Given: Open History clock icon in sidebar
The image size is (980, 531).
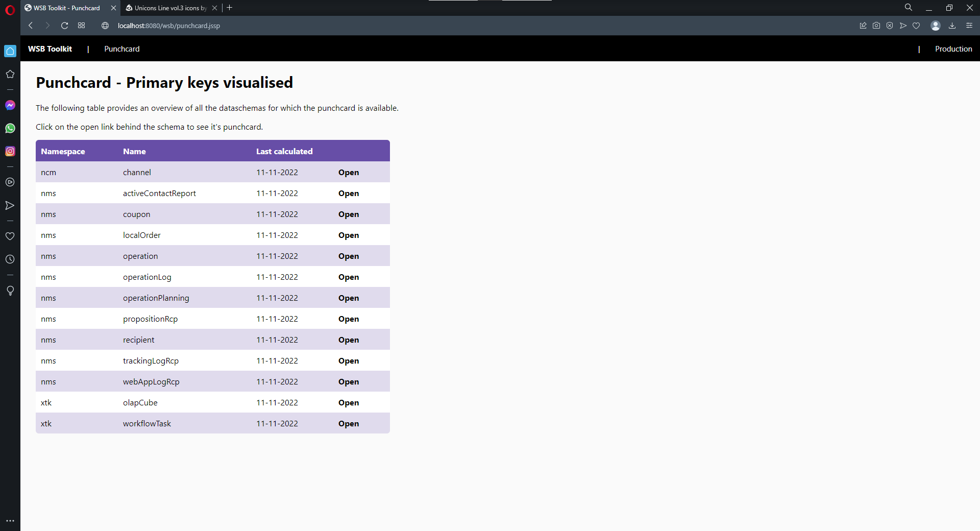Looking at the screenshot, I should [10, 259].
